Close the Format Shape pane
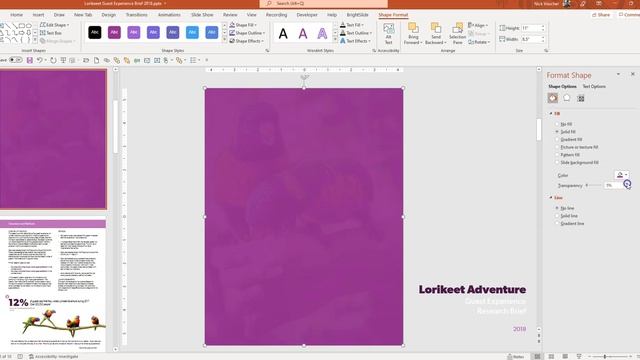This screenshot has width=640, height=360. (633, 74)
